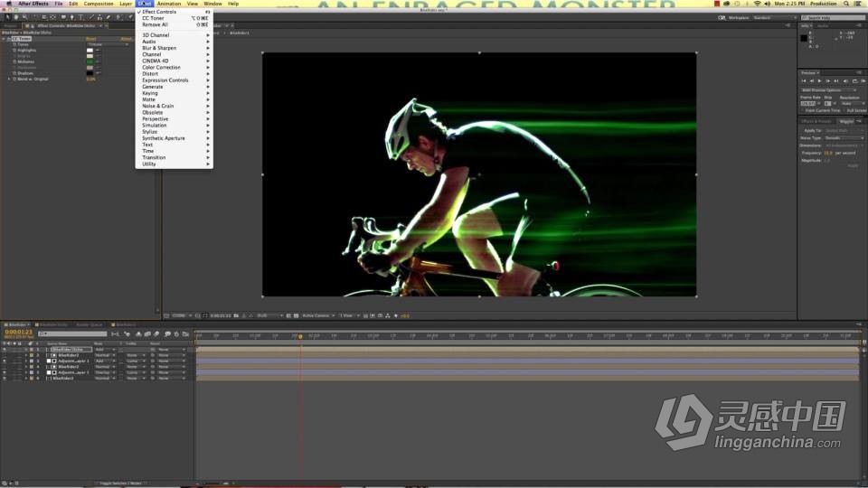This screenshot has height=488, width=868.
Task: Click Reset link for CC Toner
Action: 90,39
